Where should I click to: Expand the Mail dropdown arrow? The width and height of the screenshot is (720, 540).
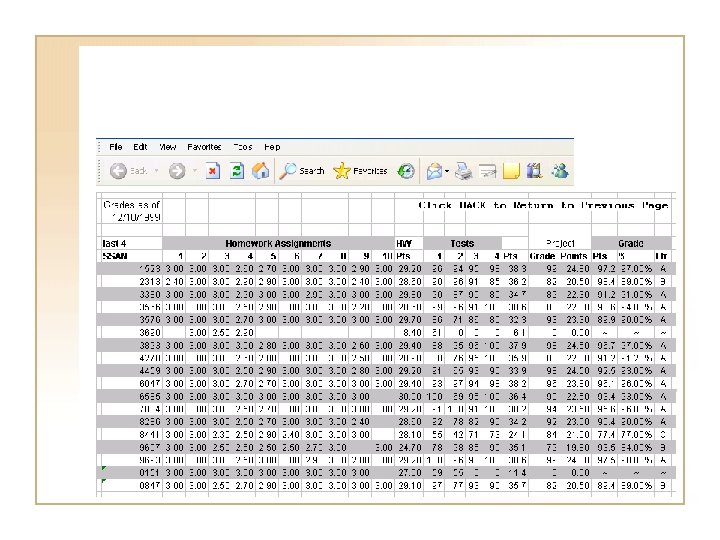(447, 171)
